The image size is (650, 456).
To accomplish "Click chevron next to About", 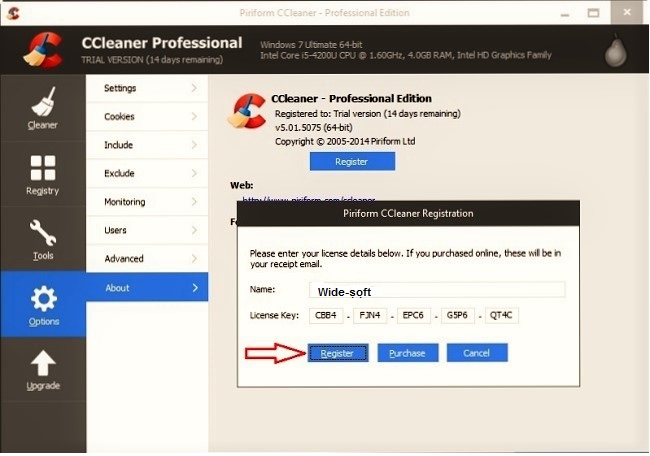I will point(195,288).
